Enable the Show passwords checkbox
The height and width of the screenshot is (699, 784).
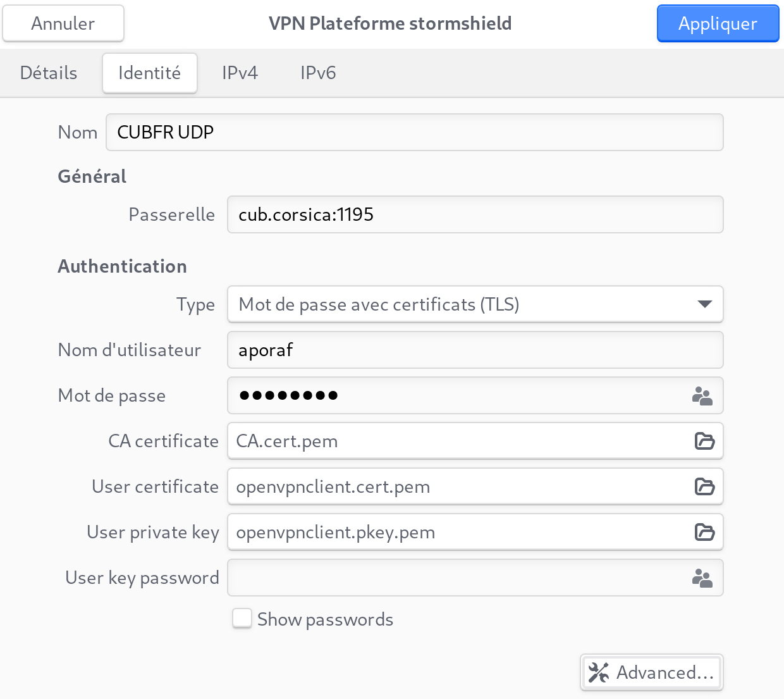(242, 619)
